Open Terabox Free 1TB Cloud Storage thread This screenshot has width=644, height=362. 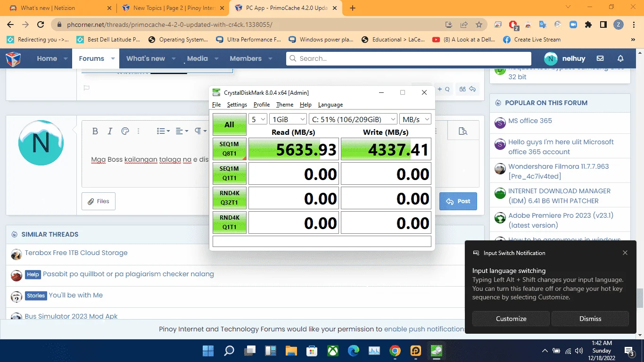click(76, 253)
